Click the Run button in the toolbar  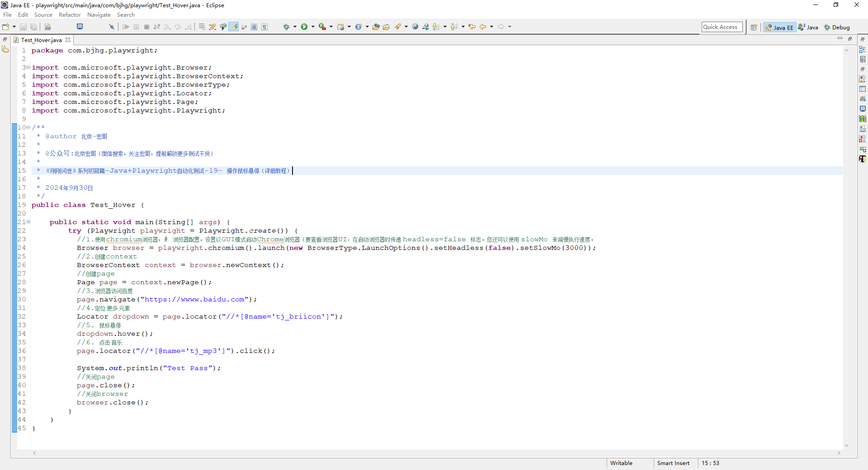[304, 27]
